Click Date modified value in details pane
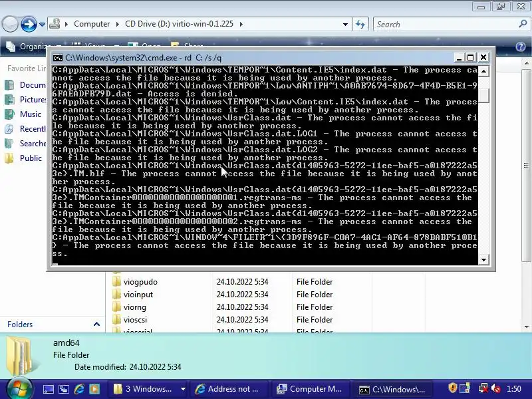532x399 pixels. (x=155, y=367)
